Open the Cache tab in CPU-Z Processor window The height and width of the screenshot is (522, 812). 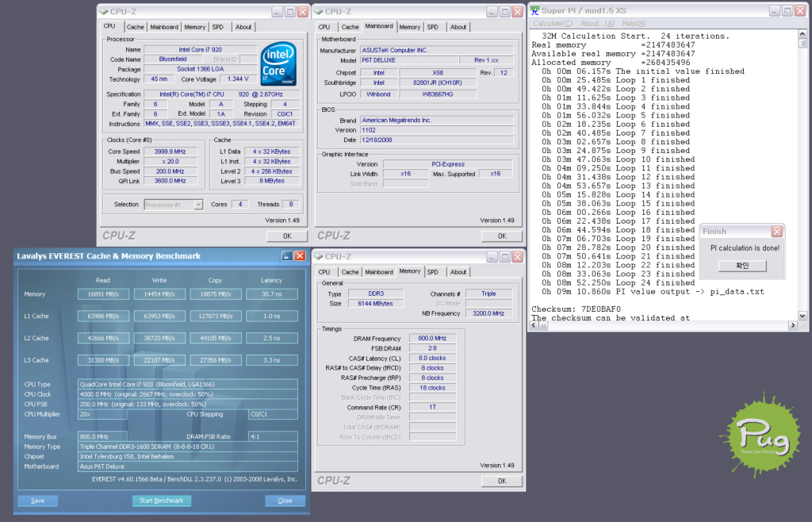tap(135, 27)
